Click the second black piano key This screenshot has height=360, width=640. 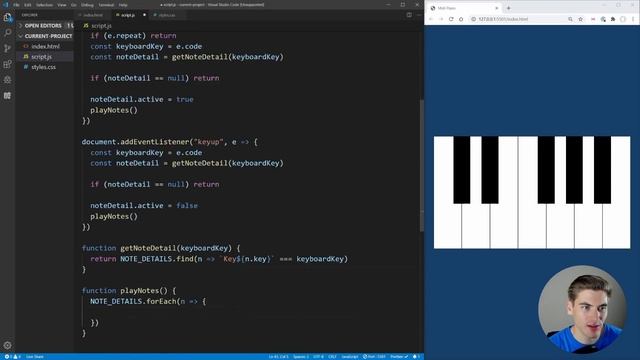(x=490, y=170)
